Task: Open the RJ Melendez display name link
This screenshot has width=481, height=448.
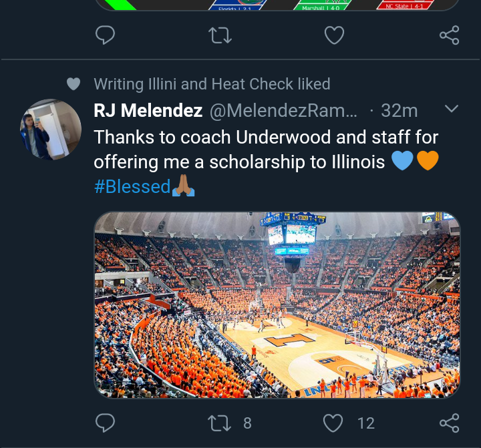Action: [148, 110]
